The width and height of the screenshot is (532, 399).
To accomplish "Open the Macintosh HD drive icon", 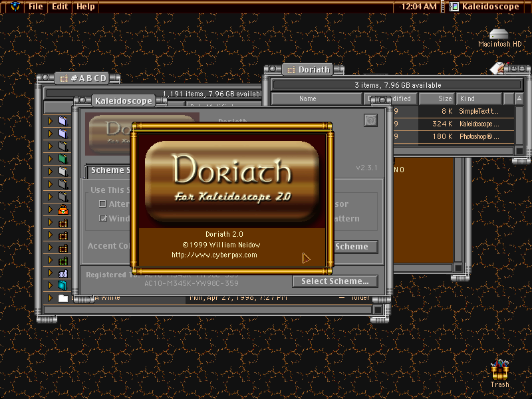I will [x=499, y=35].
